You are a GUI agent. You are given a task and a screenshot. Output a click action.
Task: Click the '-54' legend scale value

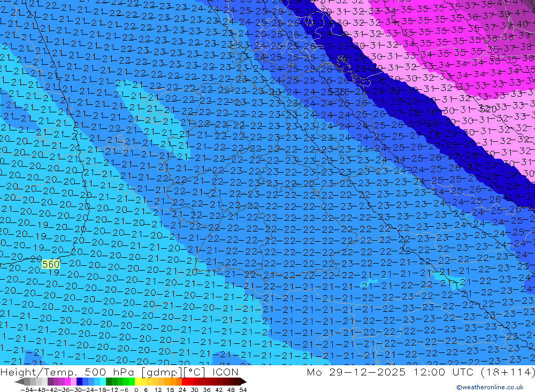pyautogui.click(x=27, y=390)
